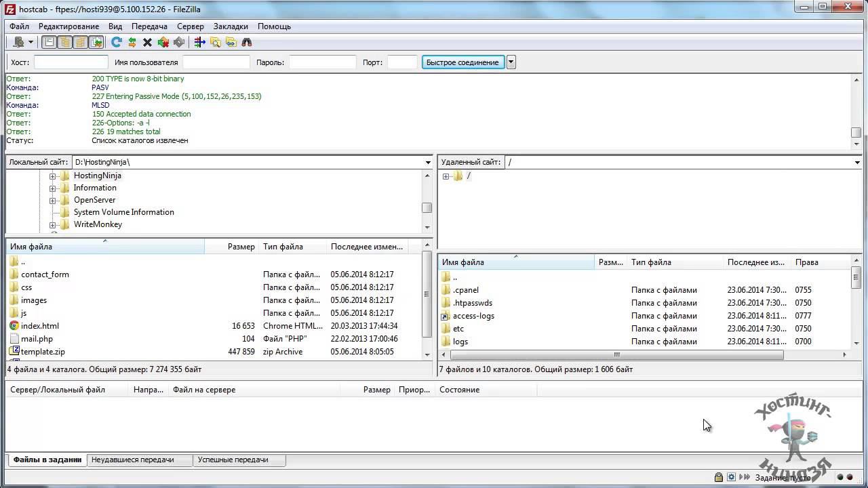This screenshot has height=488, width=868.
Task: Click the remote file list horizontal scrollbar
Action: (616, 354)
